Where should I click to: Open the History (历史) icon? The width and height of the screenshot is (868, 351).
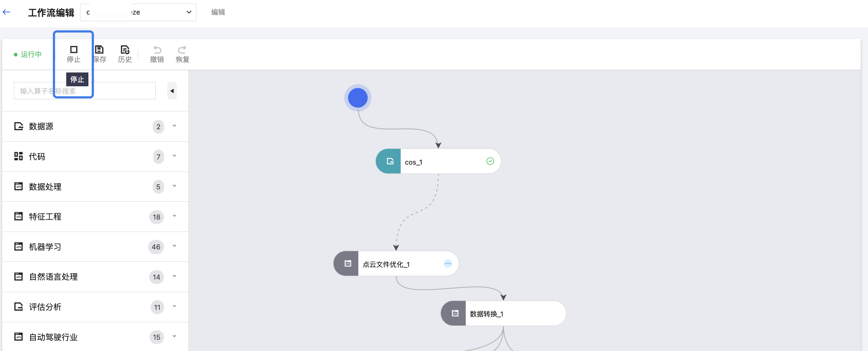click(125, 50)
